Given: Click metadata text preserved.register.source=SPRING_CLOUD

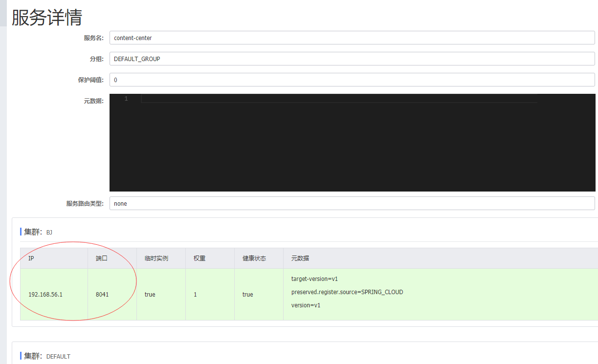Looking at the screenshot, I should [x=347, y=292].
